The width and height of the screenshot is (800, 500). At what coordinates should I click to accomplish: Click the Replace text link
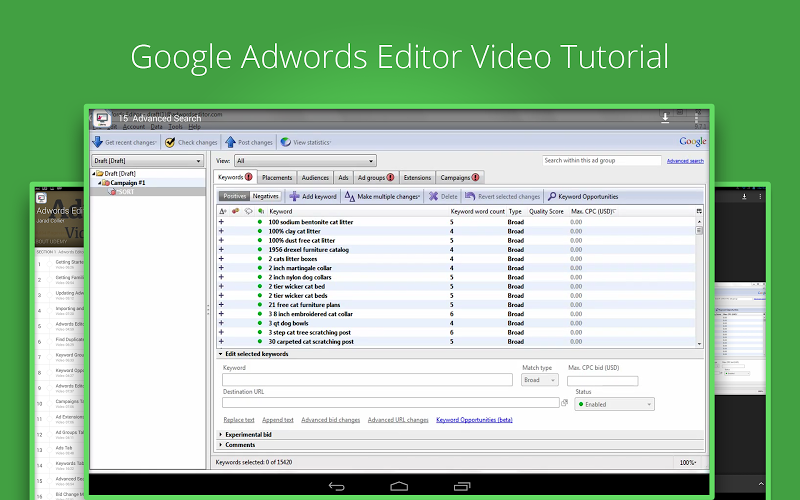pos(239,420)
